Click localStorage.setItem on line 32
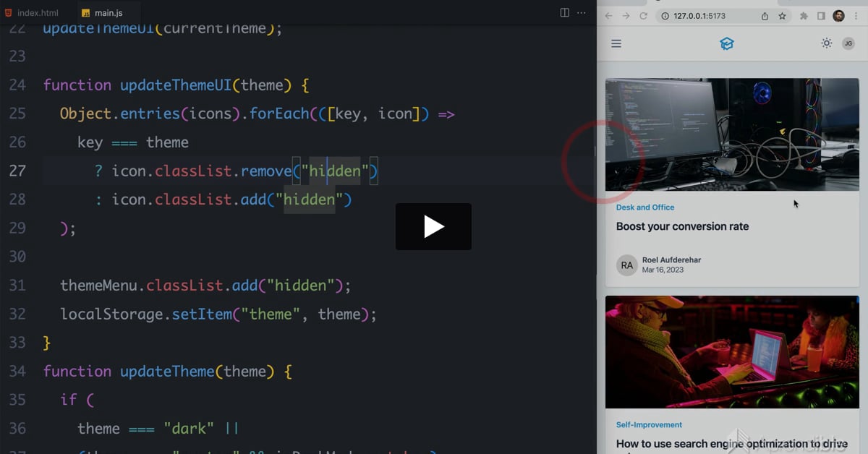The height and width of the screenshot is (454, 868). [x=146, y=314]
